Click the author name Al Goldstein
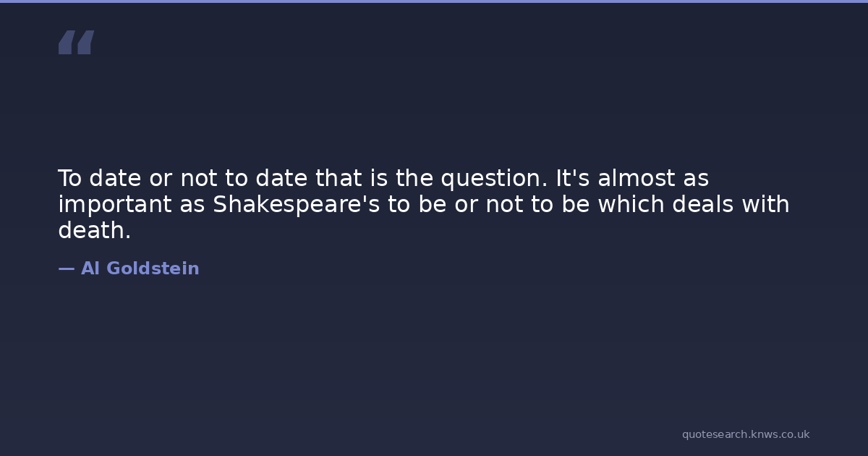Screen dimensions: 868x456 click(x=140, y=269)
